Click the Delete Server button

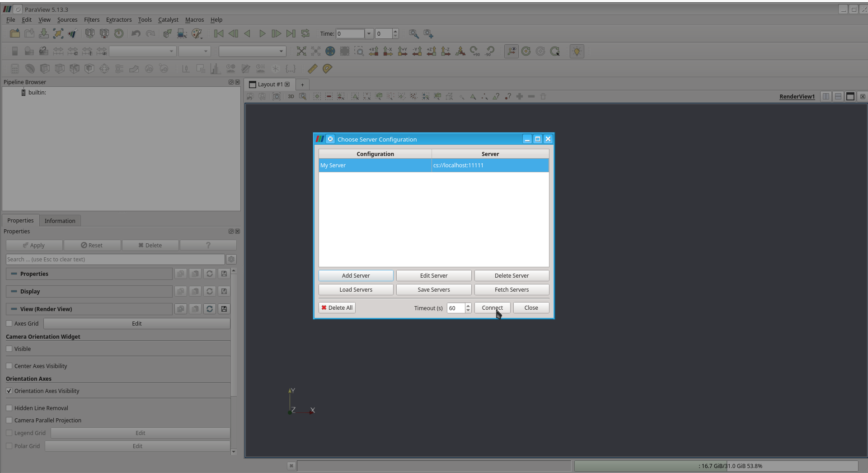(x=511, y=275)
